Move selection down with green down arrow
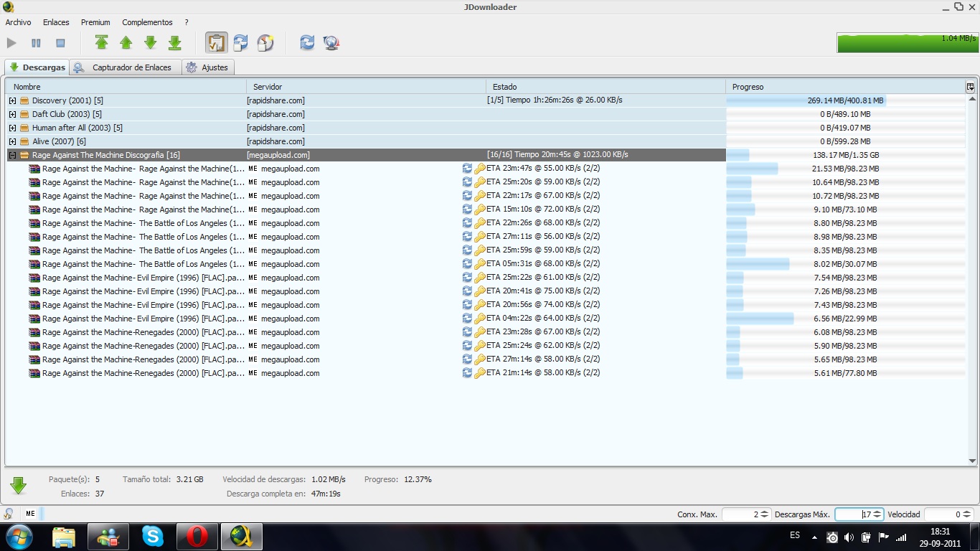This screenshot has height=551, width=980. [x=151, y=43]
